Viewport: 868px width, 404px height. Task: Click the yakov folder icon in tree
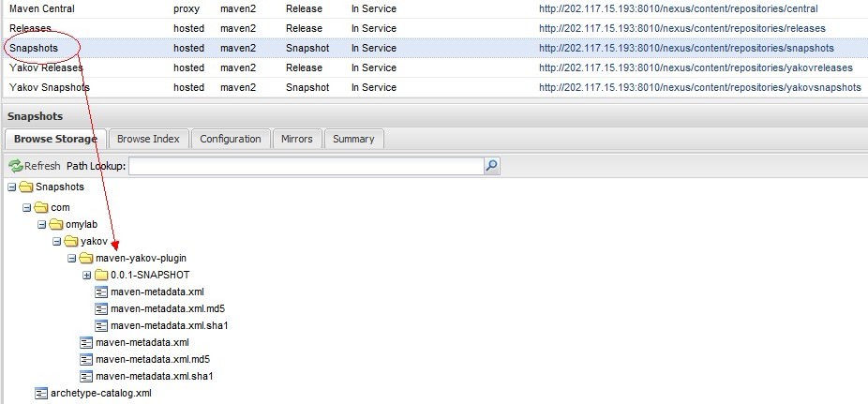[x=71, y=241]
